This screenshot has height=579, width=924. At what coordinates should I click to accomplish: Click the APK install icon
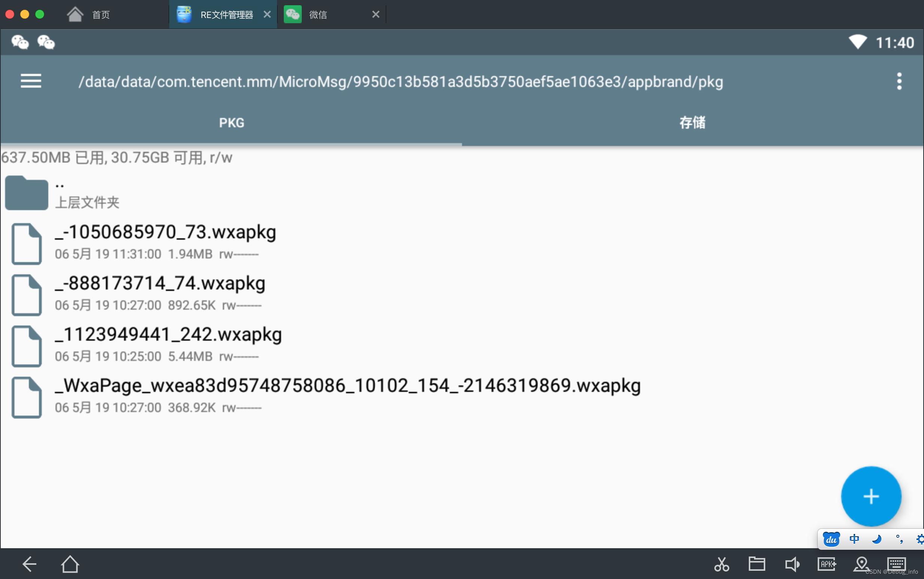tap(827, 564)
